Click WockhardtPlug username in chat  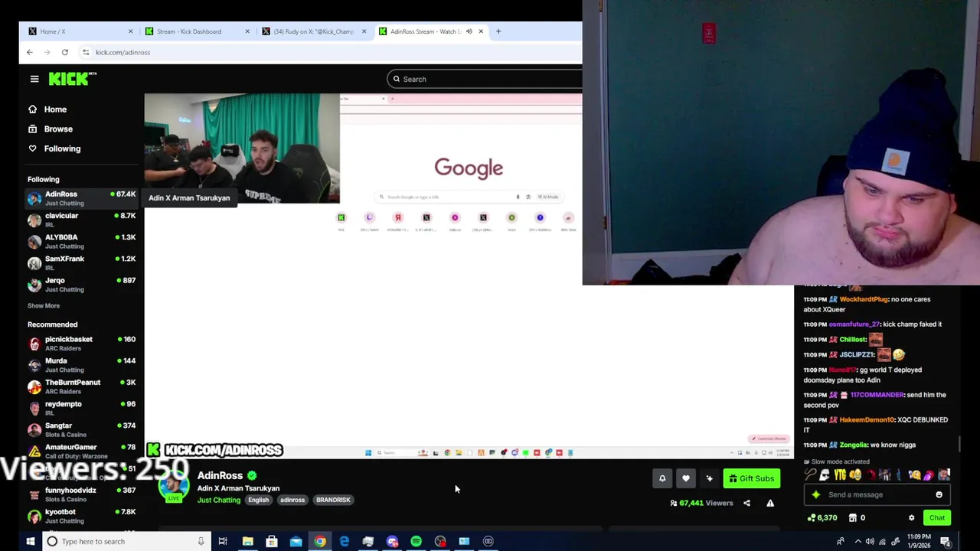click(x=864, y=299)
